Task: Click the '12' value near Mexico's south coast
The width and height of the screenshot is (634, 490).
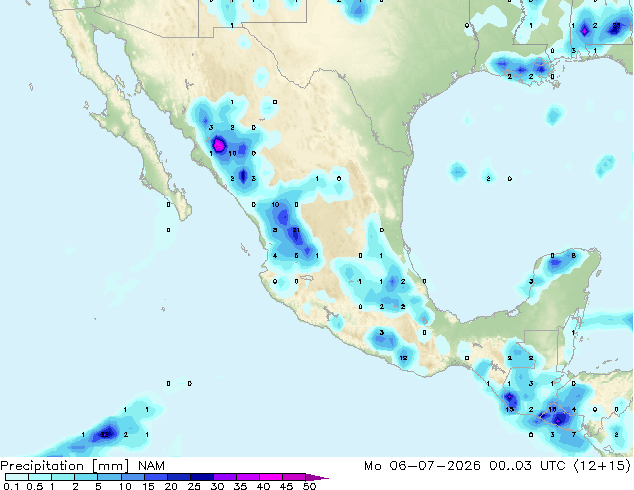Action: 403,358
